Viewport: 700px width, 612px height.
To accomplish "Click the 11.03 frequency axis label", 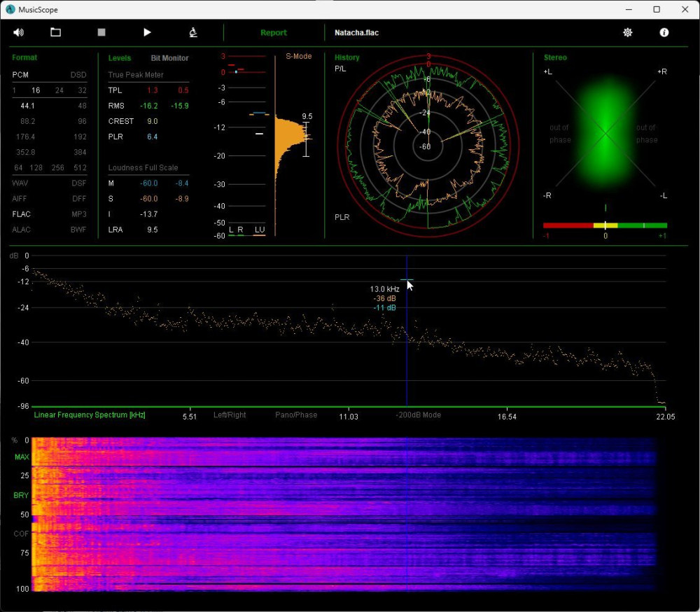I will click(x=348, y=417).
